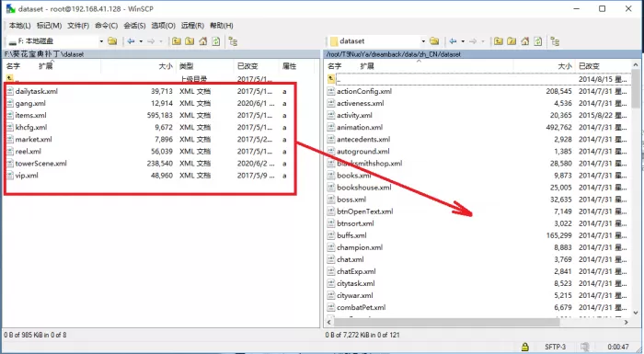Go to home directory in remote panel
The height and width of the screenshot is (354, 644).
point(525,41)
